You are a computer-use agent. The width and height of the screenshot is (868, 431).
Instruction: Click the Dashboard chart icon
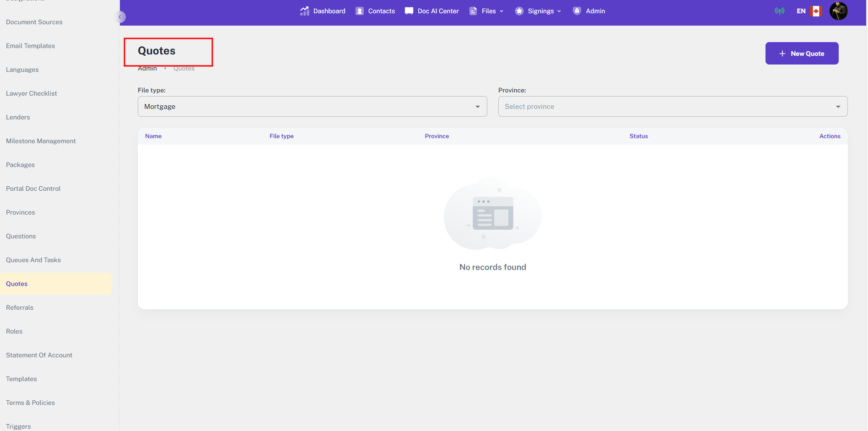[x=304, y=11]
